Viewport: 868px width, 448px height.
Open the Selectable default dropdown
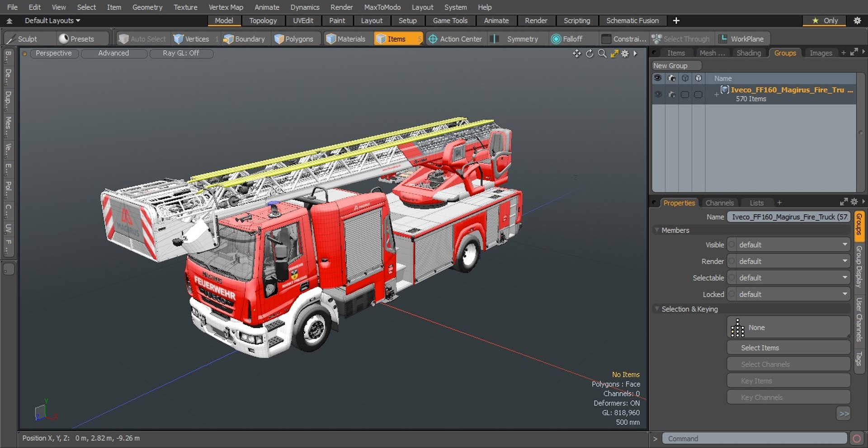(789, 278)
